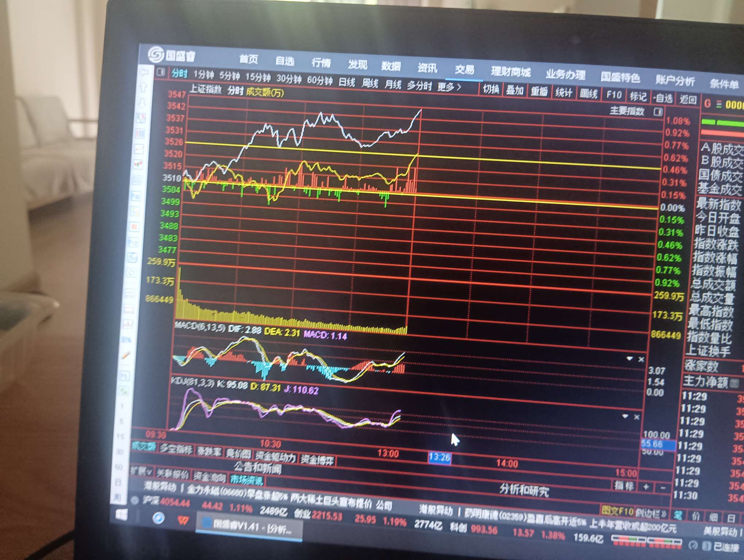The image size is (744, 560).
Task: Click the 指标 button
Action: tap(624, 485)
